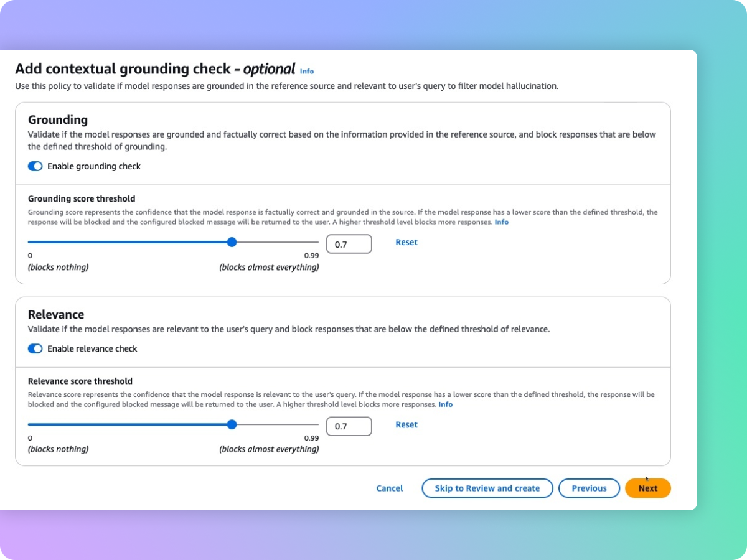747x560 pixels.
Task: Toggle the Enable relevance check switch
Action: click(35, 348)
